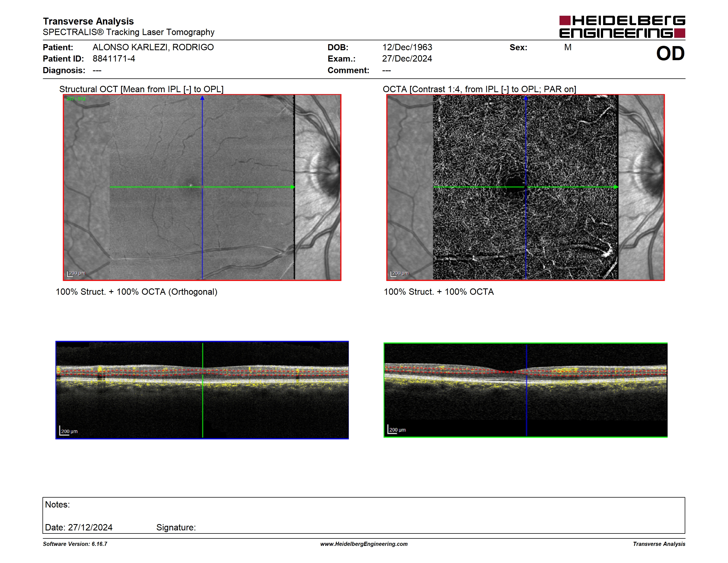
Task: Click the green arrowhead at right of OCTA image
Action: pos(616,187)
